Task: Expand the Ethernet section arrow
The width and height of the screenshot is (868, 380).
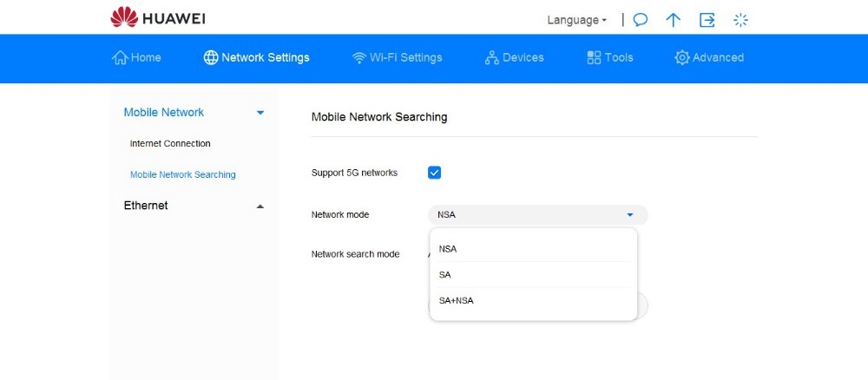Action: tap(260, 206)
